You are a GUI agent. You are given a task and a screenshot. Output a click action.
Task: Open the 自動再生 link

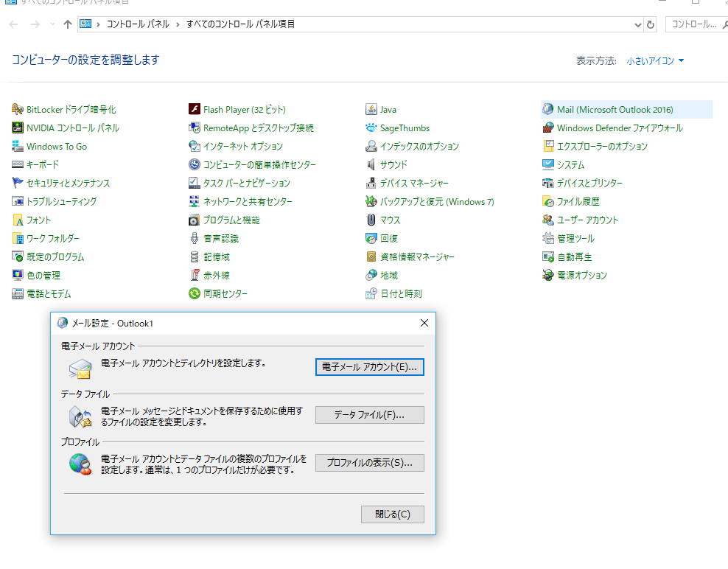click(x=574, y=257)
